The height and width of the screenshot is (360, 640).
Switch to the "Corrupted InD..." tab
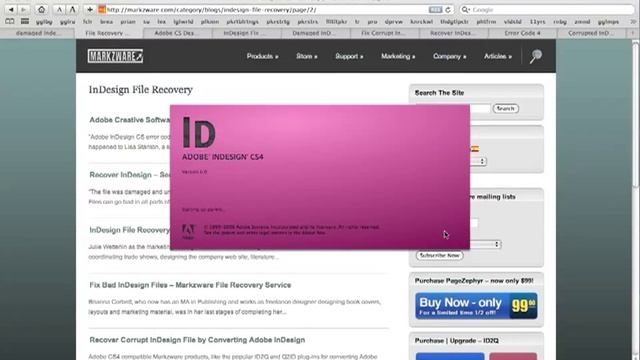coord(593,33)
